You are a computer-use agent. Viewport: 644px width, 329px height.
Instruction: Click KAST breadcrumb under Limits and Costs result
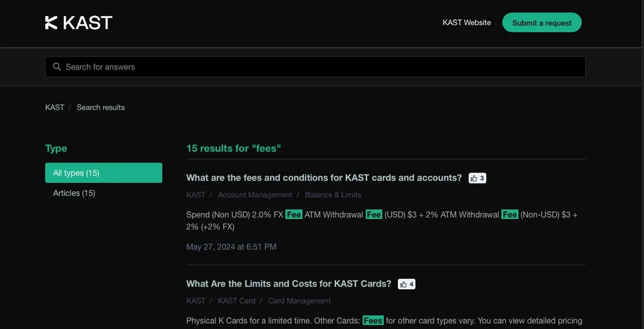(196, 301)
